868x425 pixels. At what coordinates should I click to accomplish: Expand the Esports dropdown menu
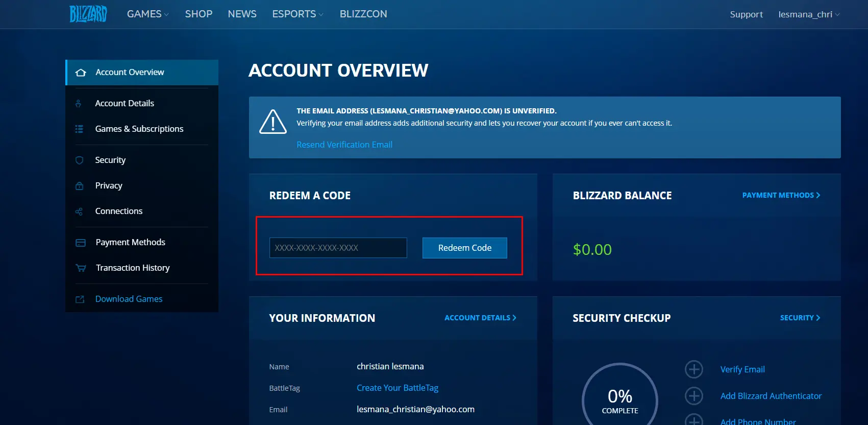pos(297,14)
